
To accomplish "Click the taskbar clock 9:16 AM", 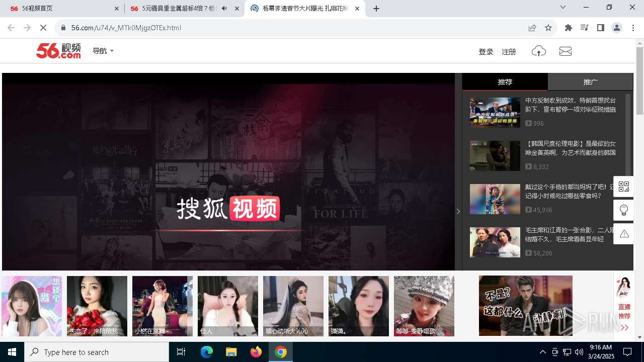I will pyautogui.click(x=601, y=352).
